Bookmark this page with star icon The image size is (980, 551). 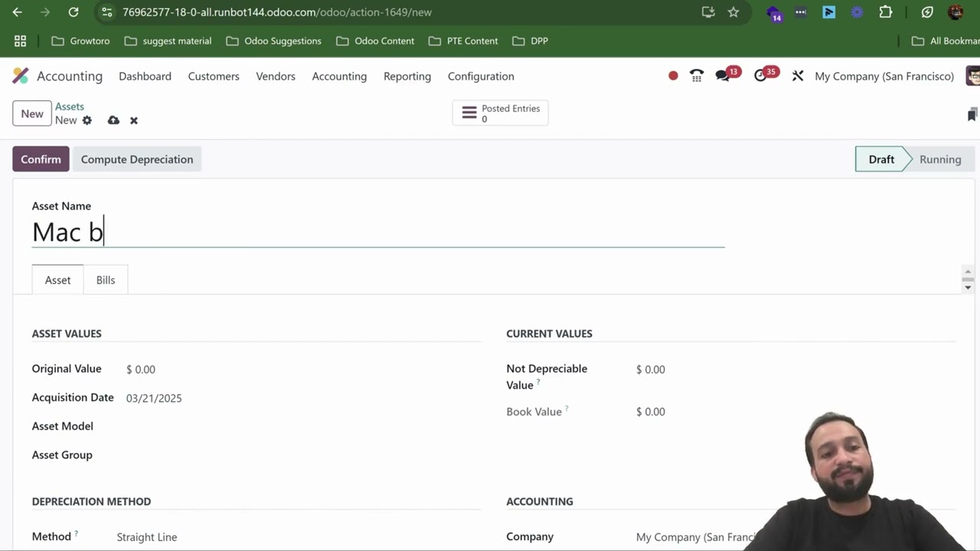pos(733,12)
